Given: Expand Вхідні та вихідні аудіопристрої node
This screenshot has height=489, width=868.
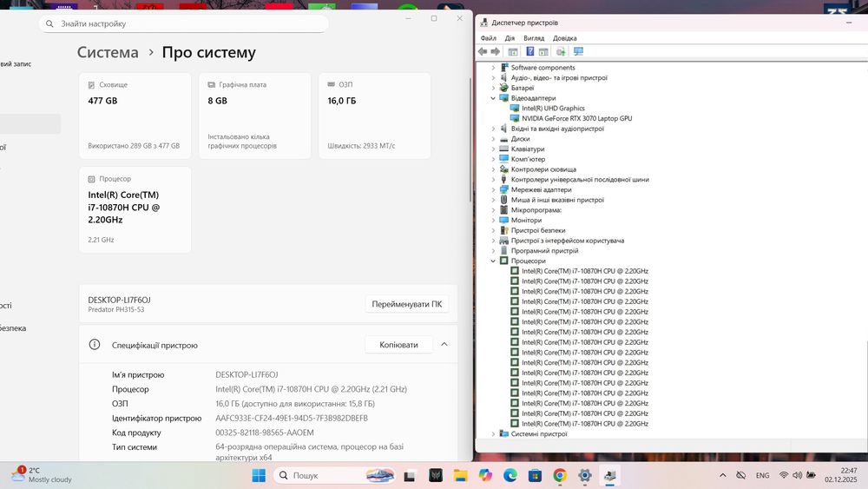Looking at the screenshot, I should 493,129.
